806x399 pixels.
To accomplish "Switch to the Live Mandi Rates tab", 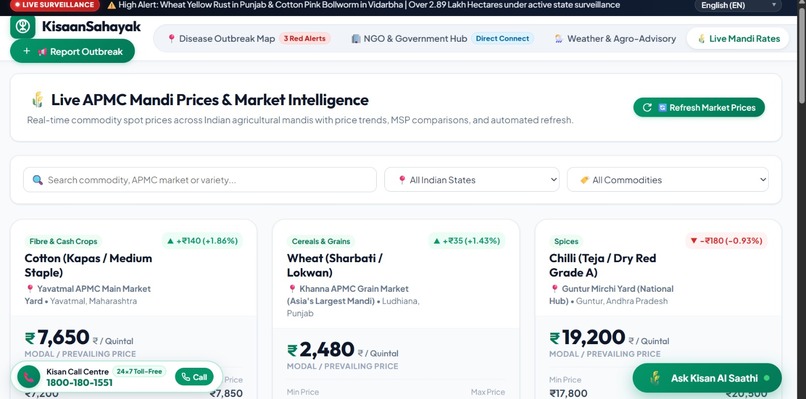I will tap(738, 39).
